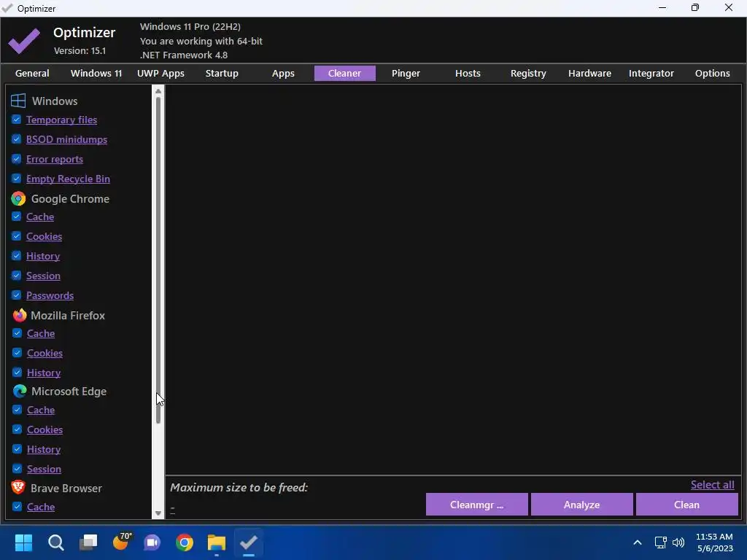Open the Startup tab

(222, 74)
